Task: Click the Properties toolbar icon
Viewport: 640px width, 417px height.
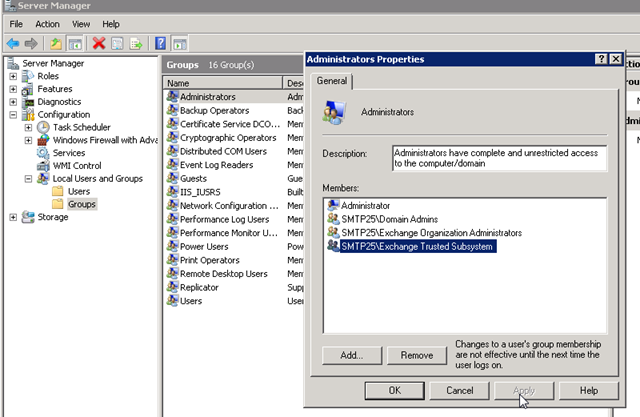Action: tap(117, 43)
